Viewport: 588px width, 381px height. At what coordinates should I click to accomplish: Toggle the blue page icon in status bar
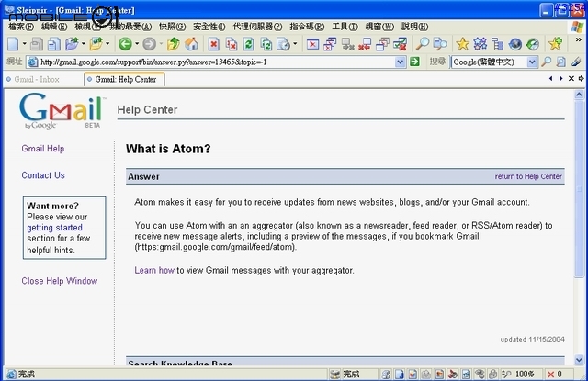pyautogui.click(x=400, y=374)
